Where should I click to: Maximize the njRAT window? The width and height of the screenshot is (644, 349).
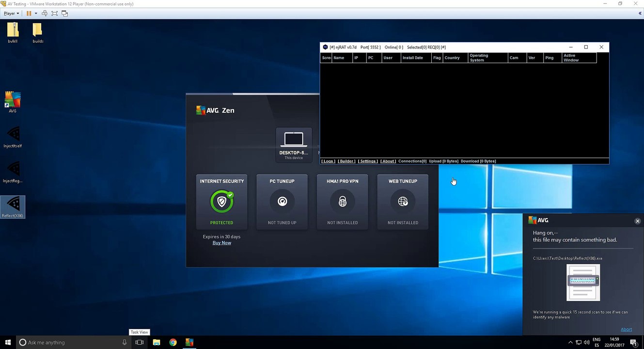click(586, 47)
